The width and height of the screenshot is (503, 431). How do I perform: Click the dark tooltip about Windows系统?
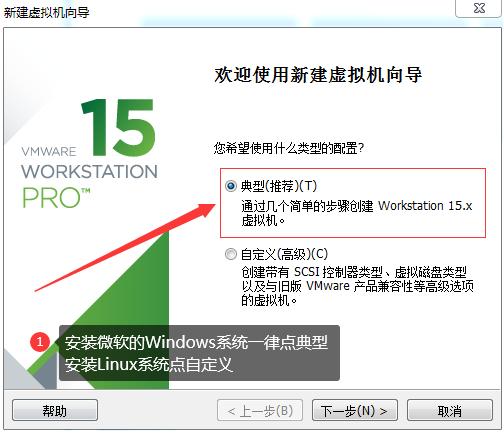199,353
